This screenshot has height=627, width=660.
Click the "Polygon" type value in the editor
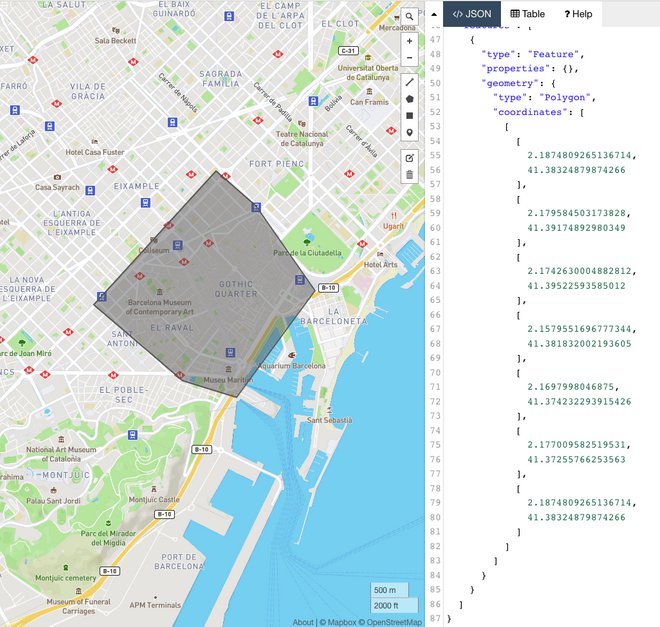567,97
